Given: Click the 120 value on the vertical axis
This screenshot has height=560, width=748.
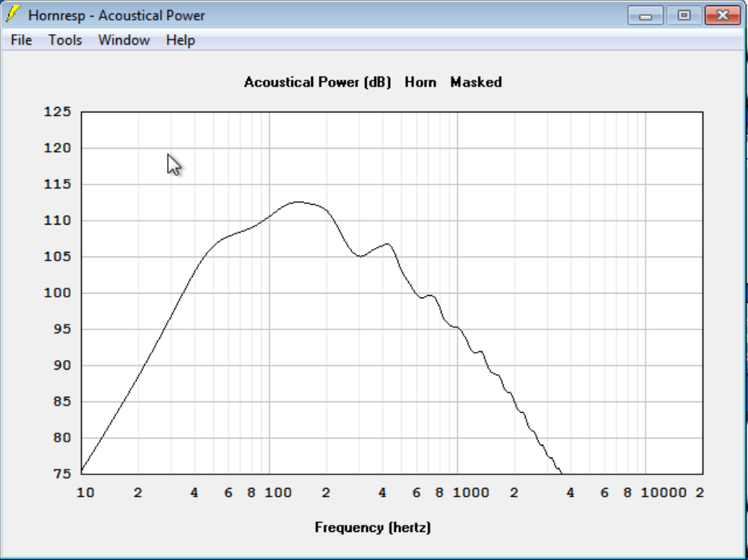Looking at the screenshot, I should click(x=57, y=148).
